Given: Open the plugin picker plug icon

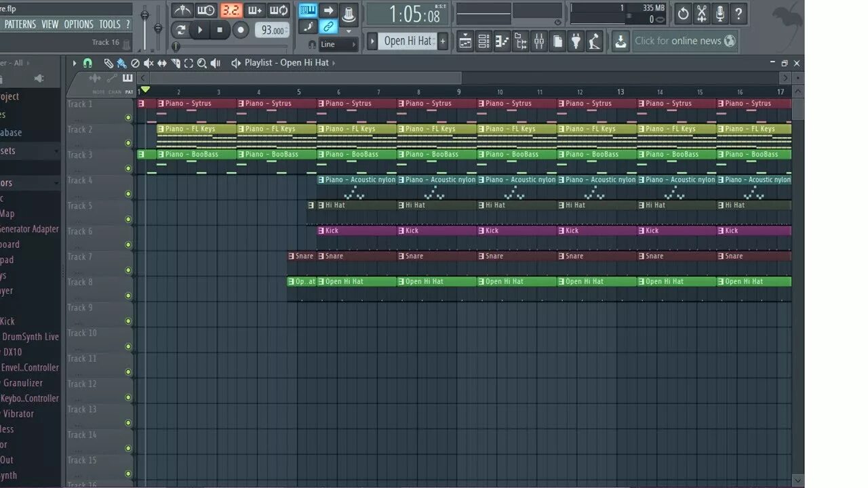Looking at the screenshot, I should point(576,41).
